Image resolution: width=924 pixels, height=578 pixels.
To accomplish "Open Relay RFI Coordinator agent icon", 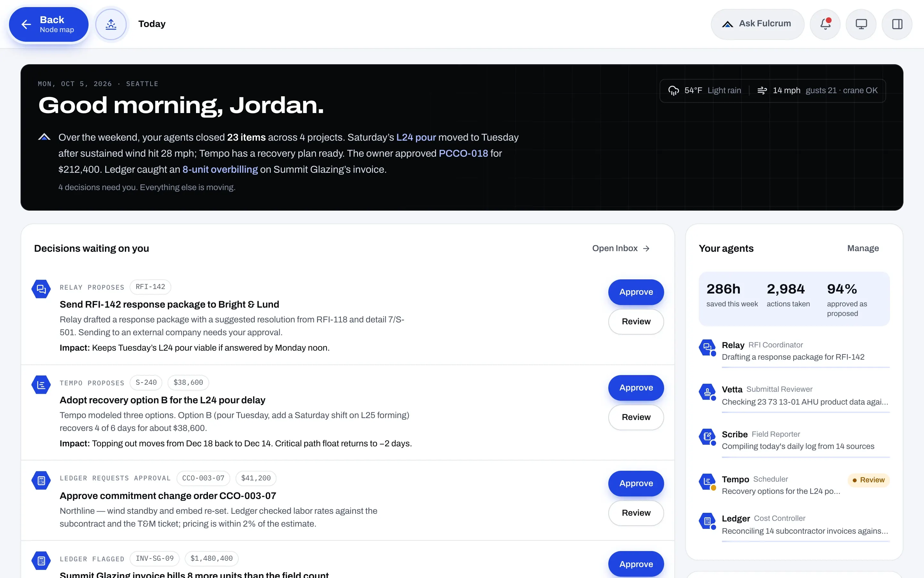I will tap(707, 347).
